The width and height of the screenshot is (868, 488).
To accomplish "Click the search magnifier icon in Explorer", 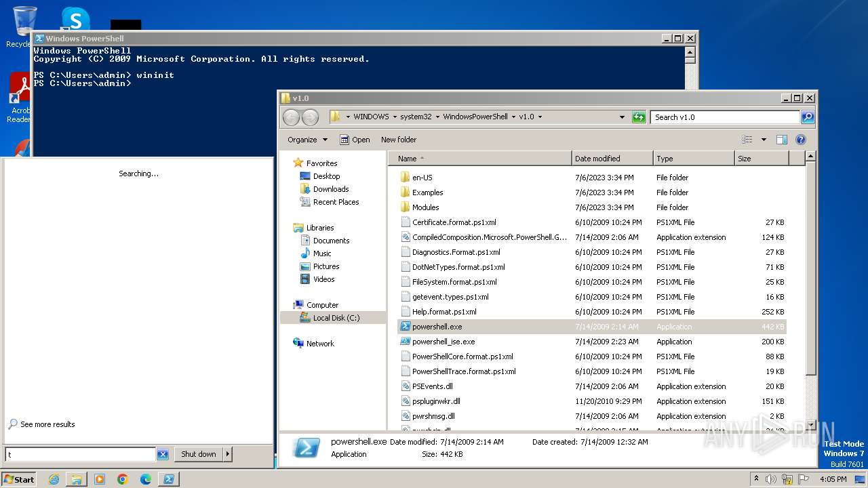I will click(x=807, y=117).
